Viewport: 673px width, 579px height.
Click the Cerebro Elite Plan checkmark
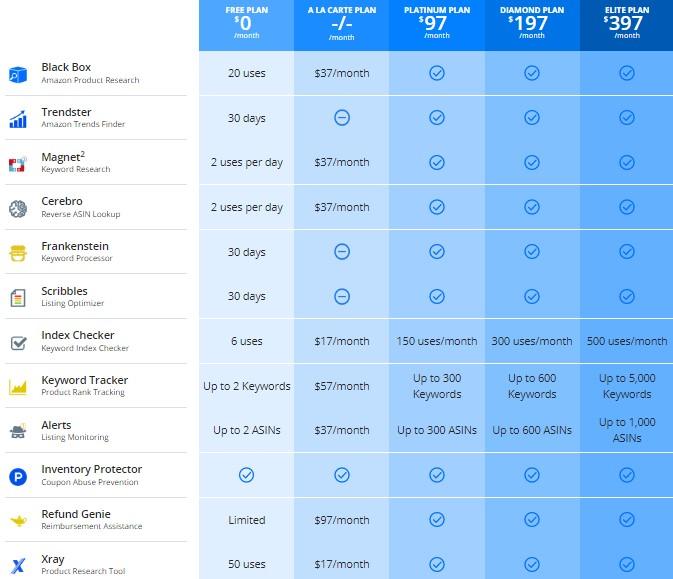[627, 207]
